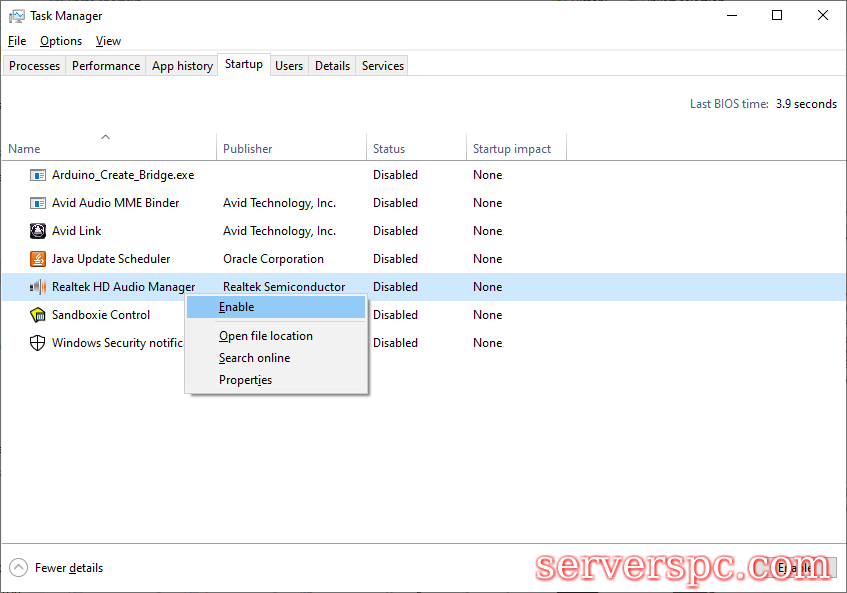Choose Search online in context menu

click(x=255, y=358)
